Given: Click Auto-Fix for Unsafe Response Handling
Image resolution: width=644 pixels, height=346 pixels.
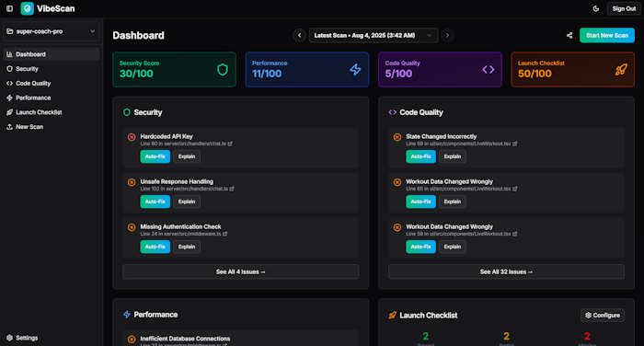Looking at the screenshot, I should pyautogui.click(x=155, y=202).
